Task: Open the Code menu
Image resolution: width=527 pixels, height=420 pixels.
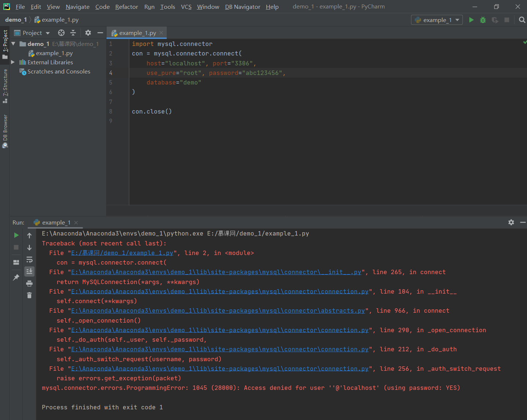Action: pyautogui.click(x=102, y=7)
